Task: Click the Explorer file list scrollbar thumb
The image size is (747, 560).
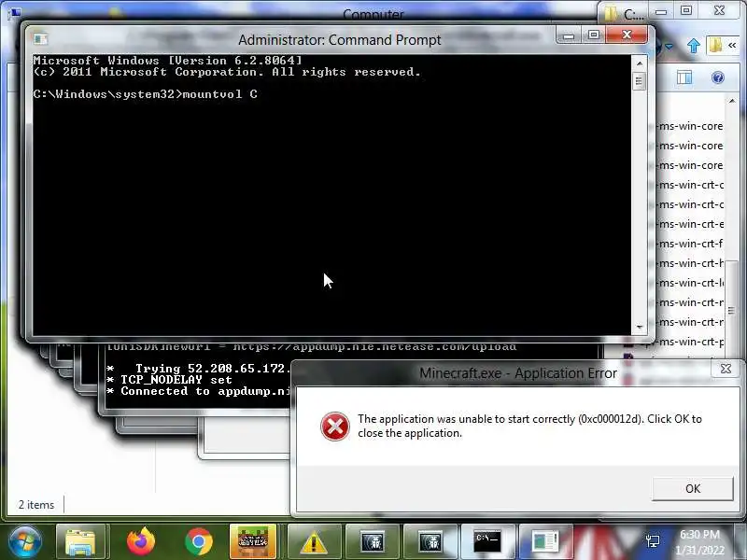Action: point(732,310)
